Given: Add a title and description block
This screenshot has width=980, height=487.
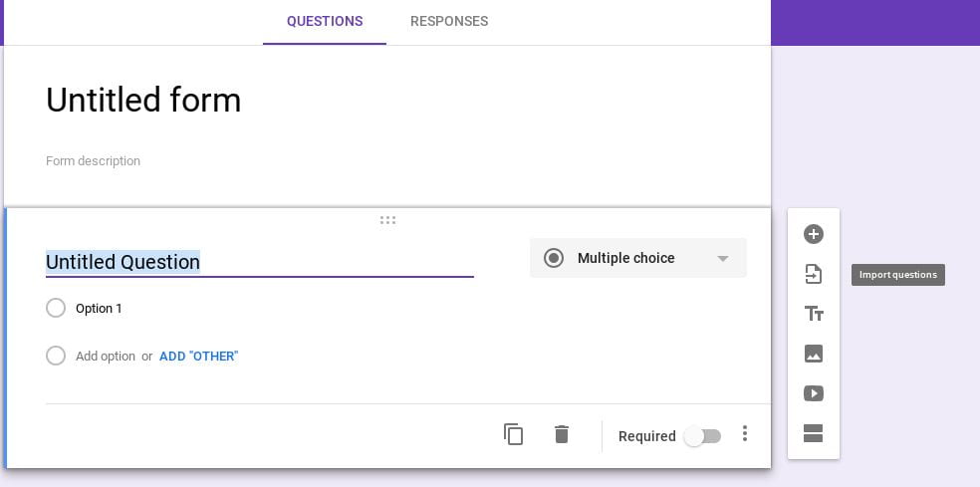Looking at the screenshot, I should pyautogui.click(x=813, y=314).
